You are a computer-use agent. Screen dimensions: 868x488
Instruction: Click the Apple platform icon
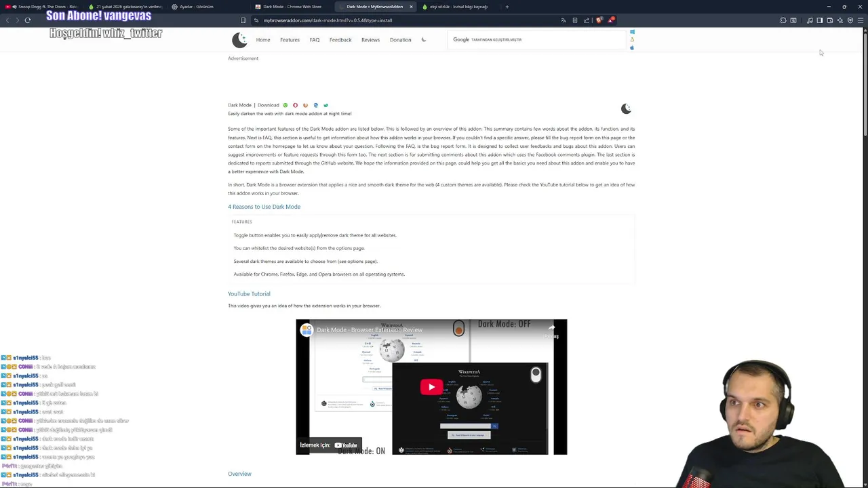point(632,47)
